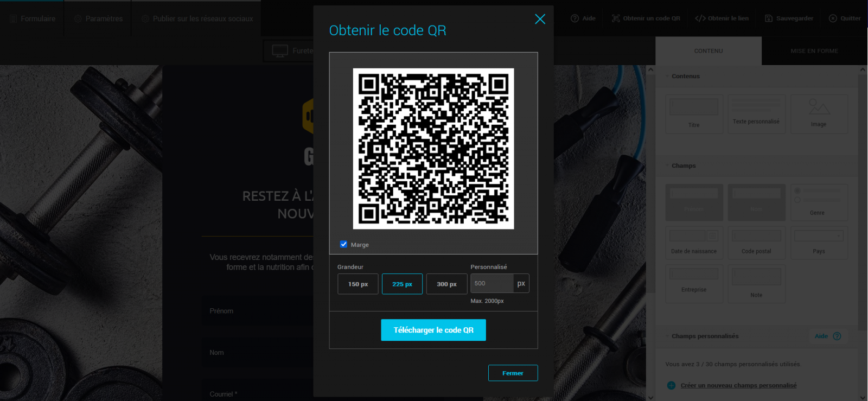Open the Paramètres gear tab
Screen dimensions: 868x401
tap(78, 19)
